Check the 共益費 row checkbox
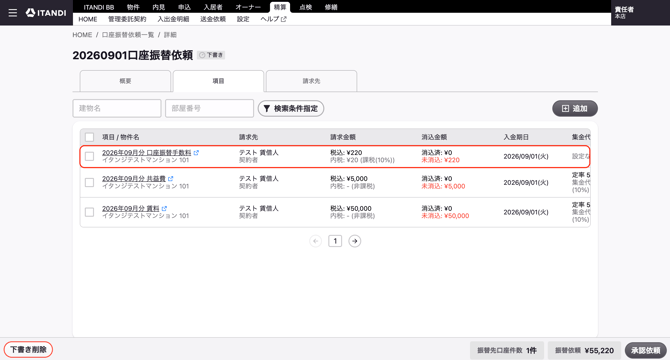This screenshot has width=670, height=360. [x=89, y=182]
